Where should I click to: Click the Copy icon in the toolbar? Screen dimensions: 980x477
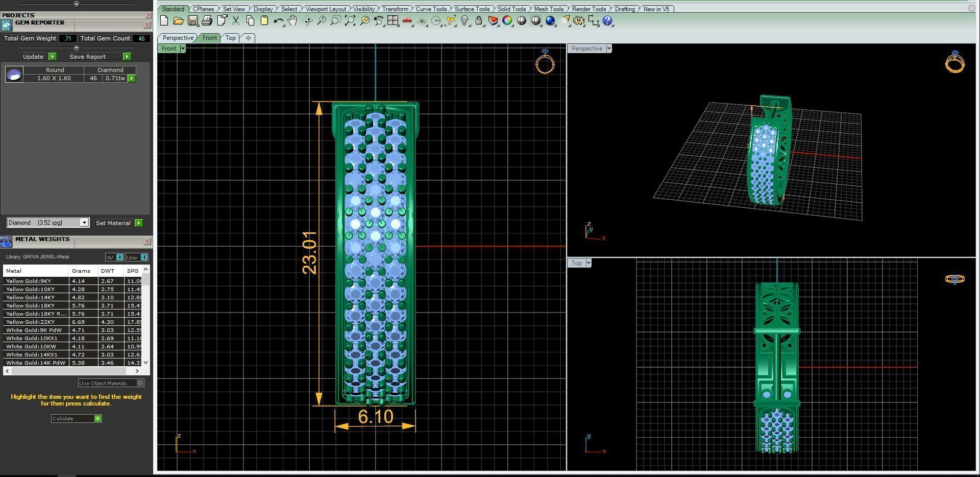(250, 20)
